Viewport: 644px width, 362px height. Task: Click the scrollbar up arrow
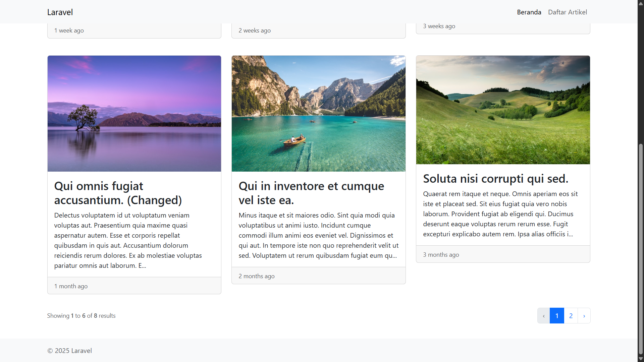[x=641, y=3]
